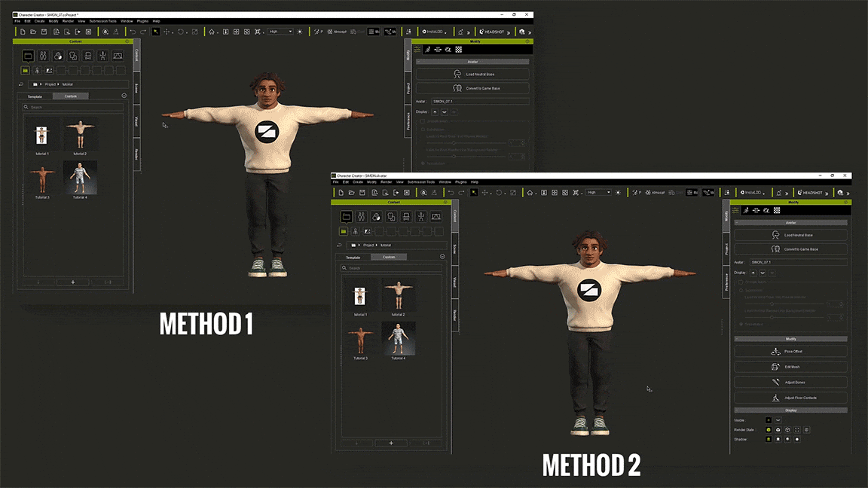Screen dimensions: 868x488
Task: Click the Search field in Method 1 Content panel
Action: [x=73, y=108]
